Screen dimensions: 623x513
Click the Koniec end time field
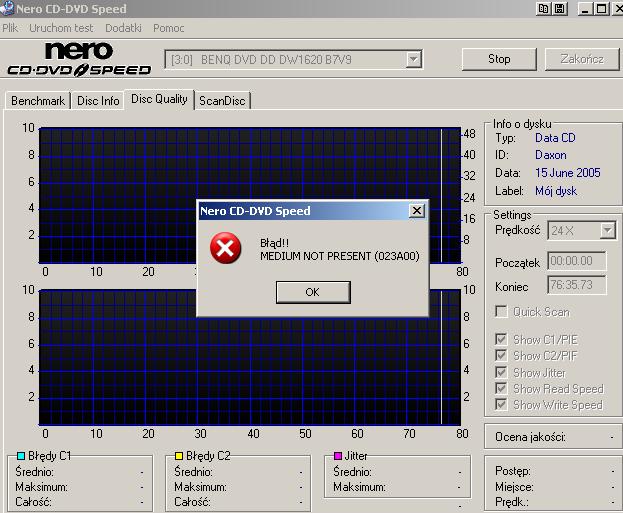577,285
